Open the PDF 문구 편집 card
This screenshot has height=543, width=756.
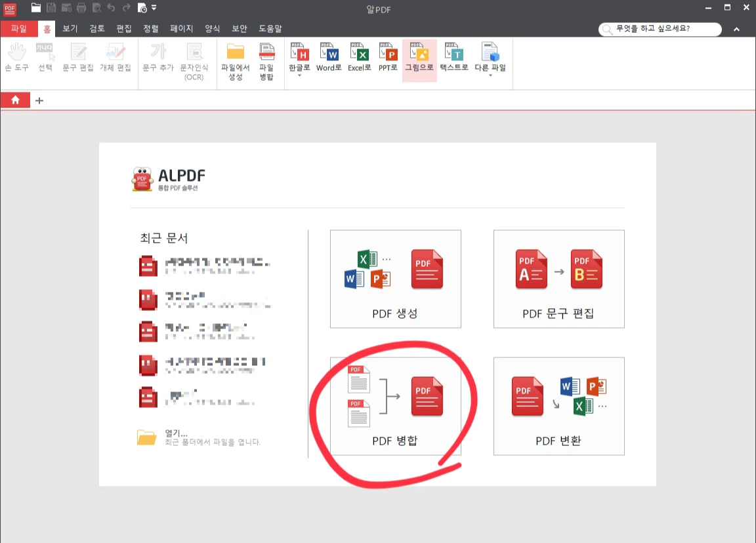pos(559,279)
